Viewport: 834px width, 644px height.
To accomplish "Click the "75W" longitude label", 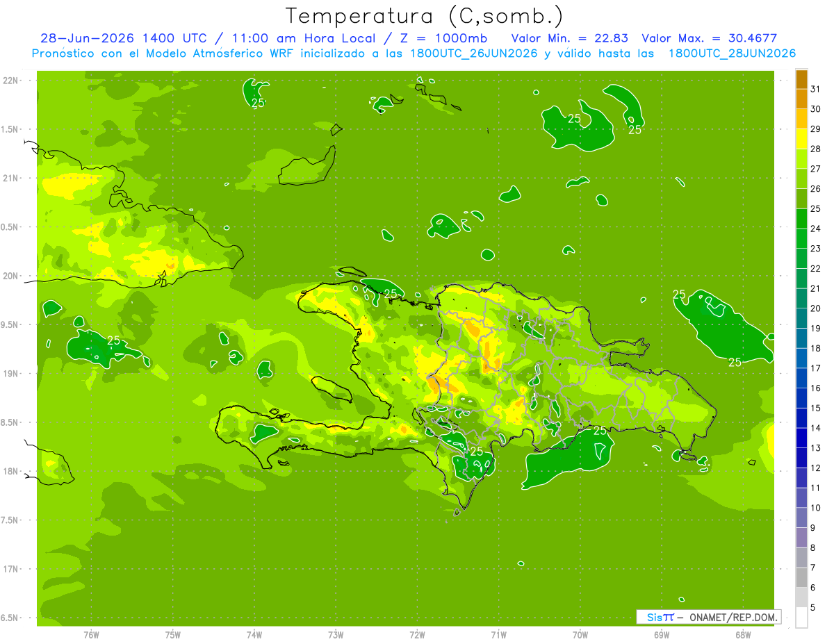I will click(x=172, y=634).
